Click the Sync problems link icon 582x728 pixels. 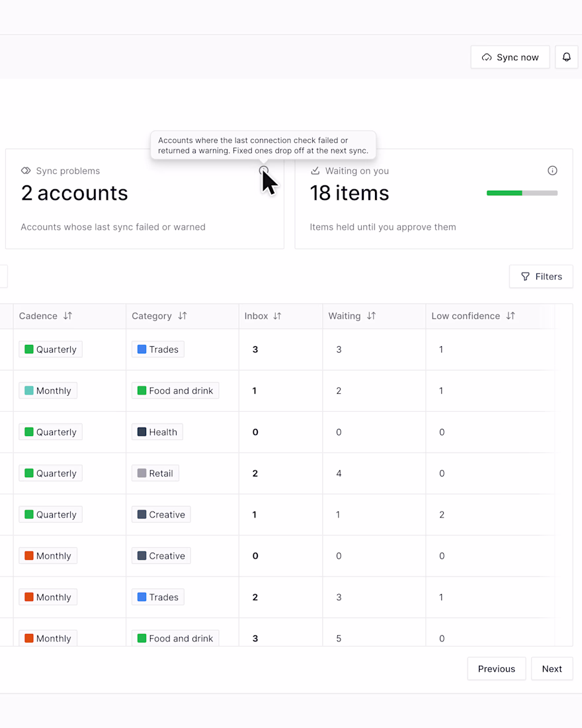pyautogui.click(x=26, y=171)
